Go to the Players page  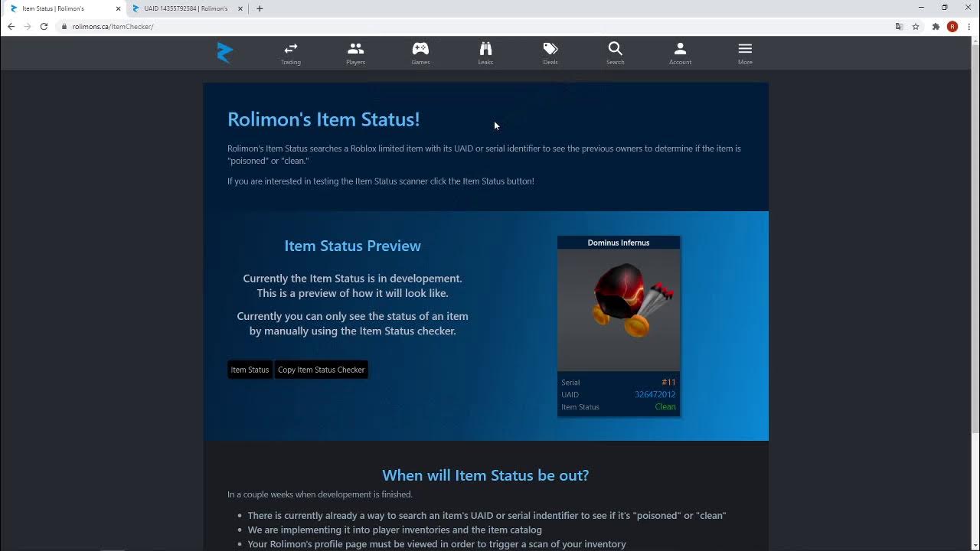pos(355,54)
